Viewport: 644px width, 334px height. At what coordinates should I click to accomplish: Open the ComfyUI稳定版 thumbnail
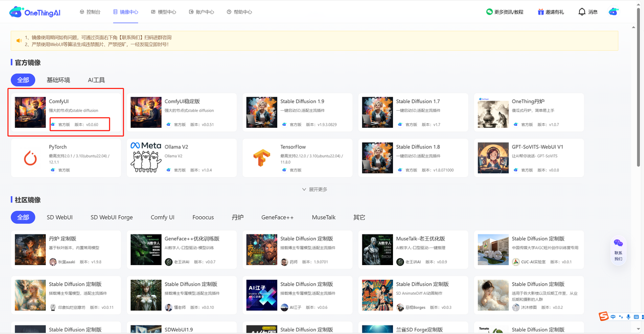146,112
